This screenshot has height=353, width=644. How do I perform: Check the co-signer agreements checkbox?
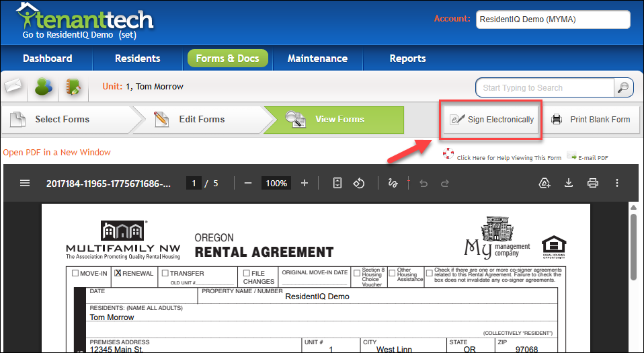(x=429, y=273)
